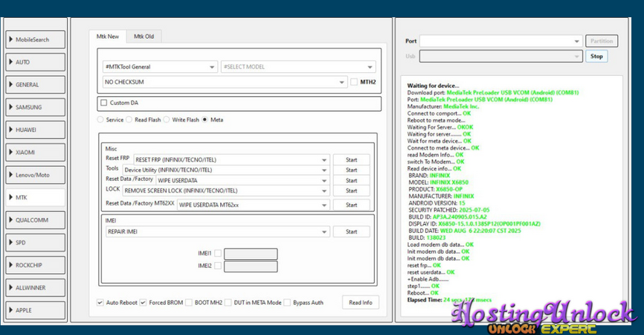The width and height of the screenshot is (644, 335).
Task: Select the Write Flash radio option
Action: pyautogui.click(x=167, y=119)
